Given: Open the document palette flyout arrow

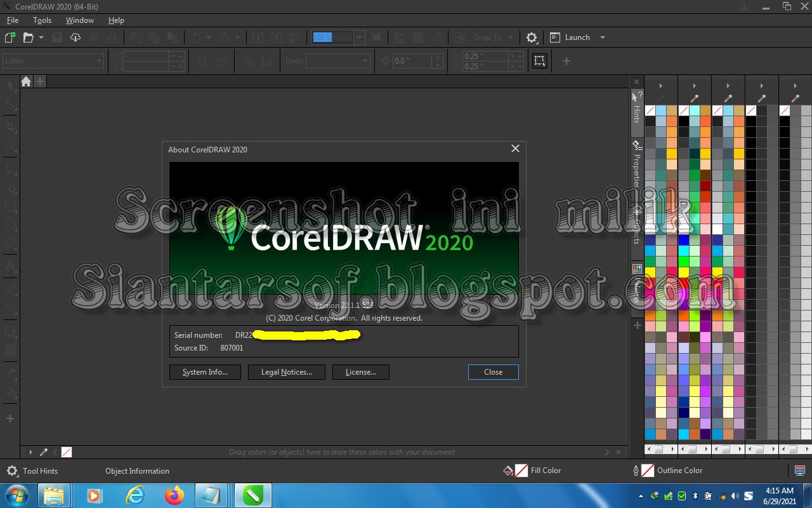Looking at the screenshot, I should [x=30, y=452].
